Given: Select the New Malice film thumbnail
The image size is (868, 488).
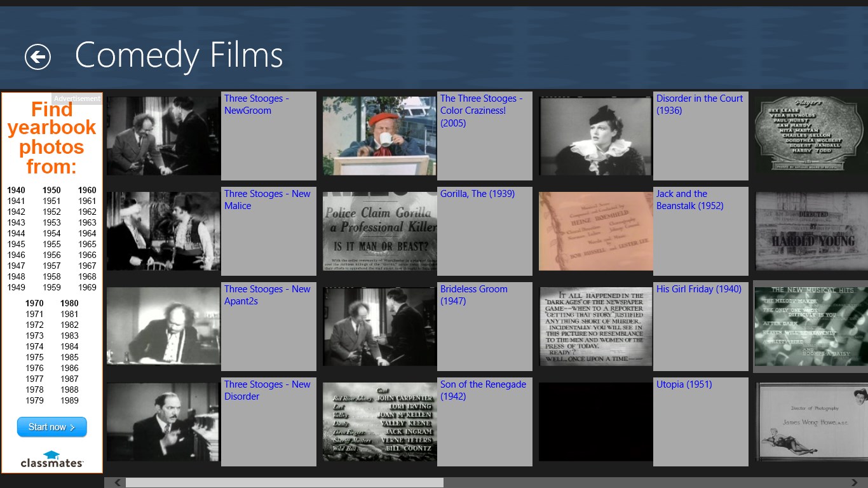Looking at the screenshot, I should [x=163, y=231].
